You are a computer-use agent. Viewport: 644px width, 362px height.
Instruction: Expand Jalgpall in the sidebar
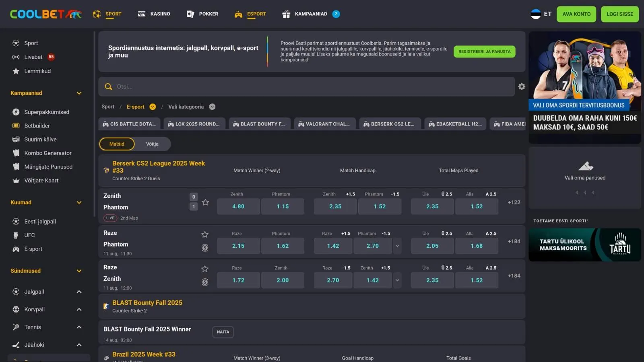tap(79, 292)
